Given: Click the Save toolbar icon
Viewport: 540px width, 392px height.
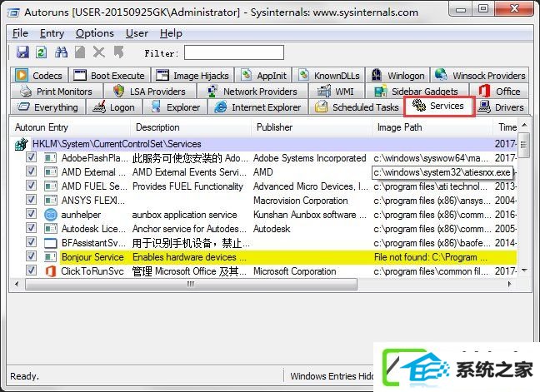Looking at the screenshot, I should click(22, 52).
